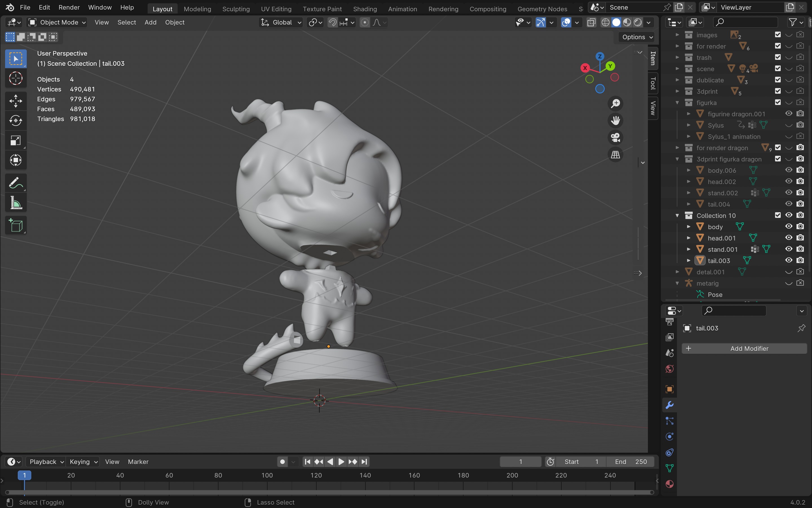Open the Modifiers properties tab wrench
812x508 pixels.
669,405
